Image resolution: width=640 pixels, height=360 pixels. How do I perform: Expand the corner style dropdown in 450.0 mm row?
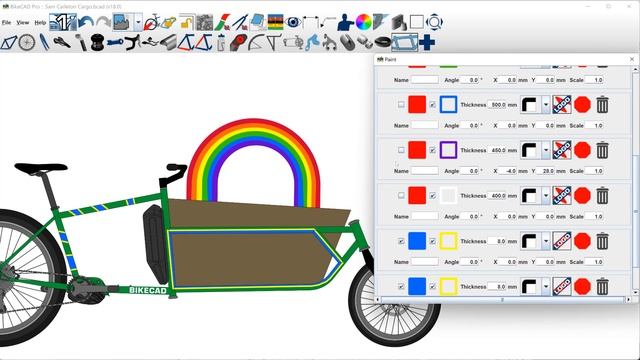(x=546, y=150)
